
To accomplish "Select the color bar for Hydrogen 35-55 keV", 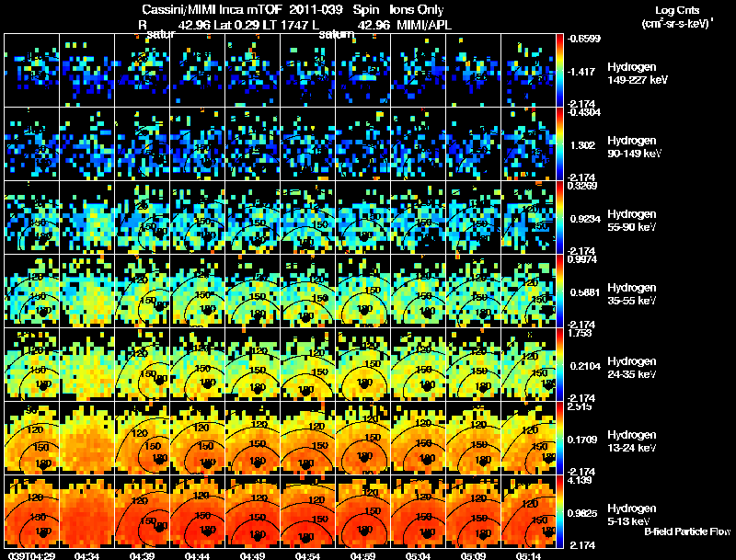I will coord(562,291).
